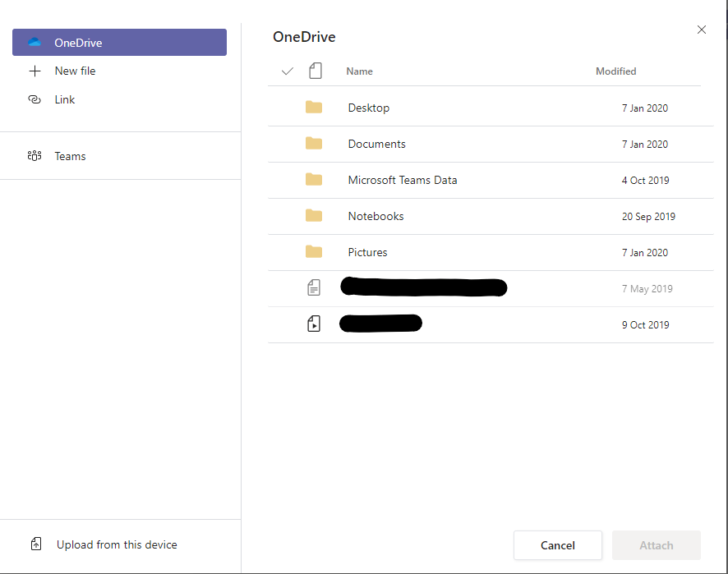Select the Link chain icon
The height and width of the screenshot is (574, 728).
tap(35, 99)
